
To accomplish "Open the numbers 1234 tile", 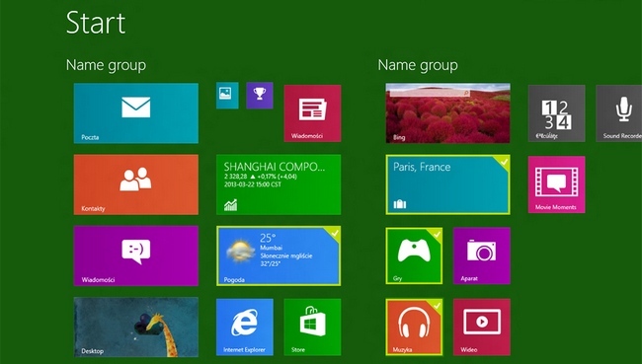I will click(x=556, y=113).
